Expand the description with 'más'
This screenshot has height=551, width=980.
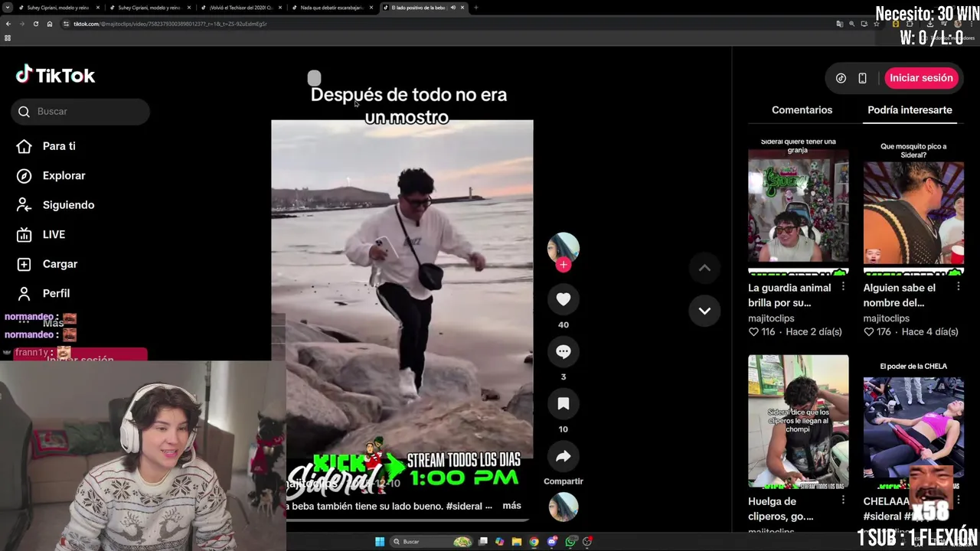[511, 506]
